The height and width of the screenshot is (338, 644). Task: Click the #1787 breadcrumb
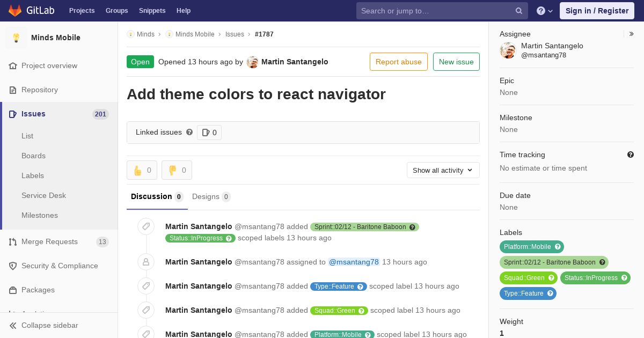tap(264, 34)
